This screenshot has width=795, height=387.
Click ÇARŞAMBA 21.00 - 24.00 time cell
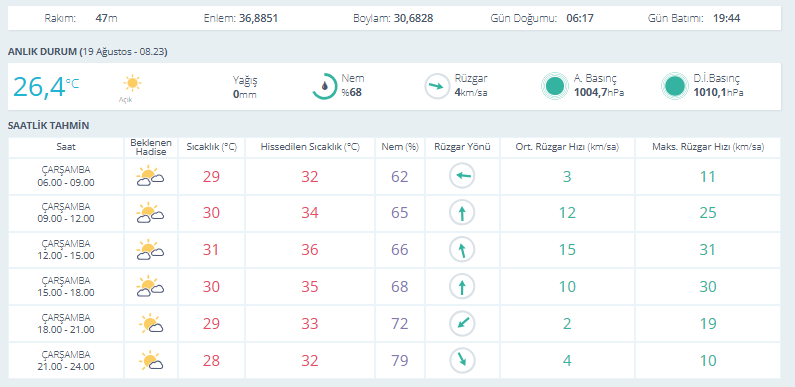66,360
